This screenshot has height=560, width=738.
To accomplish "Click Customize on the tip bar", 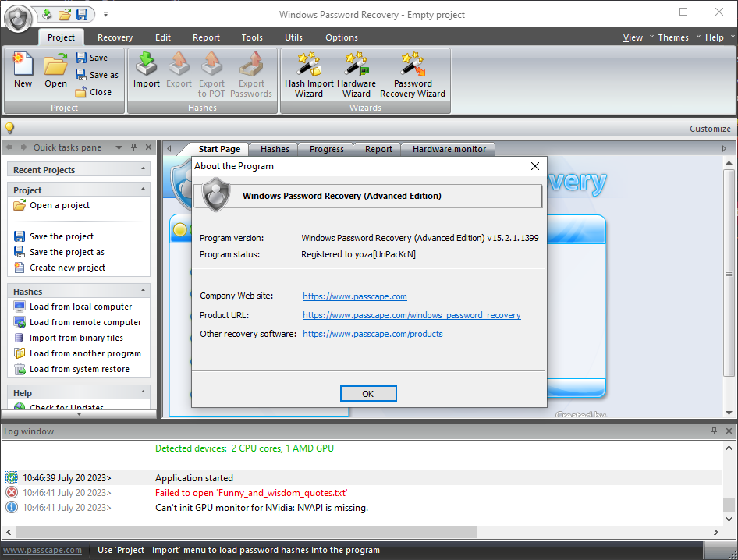I will pos(710,129).
